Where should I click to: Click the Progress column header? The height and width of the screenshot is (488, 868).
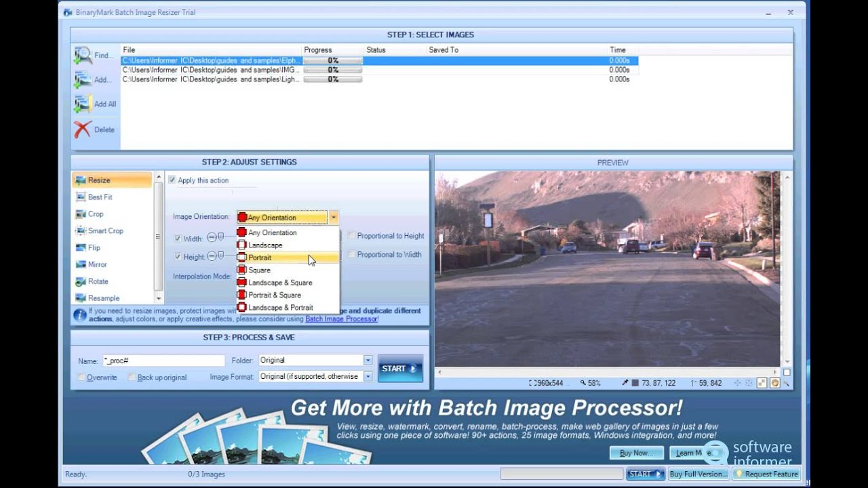[318, 50]
